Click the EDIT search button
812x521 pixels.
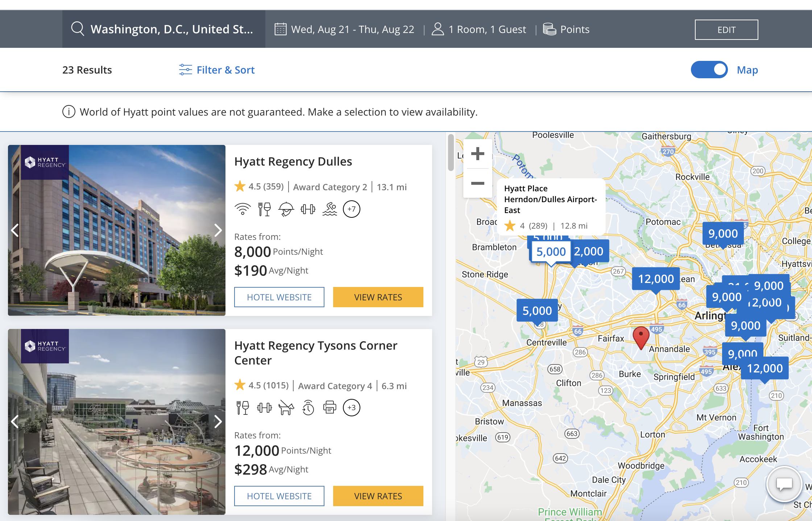[x=726, y=30]
